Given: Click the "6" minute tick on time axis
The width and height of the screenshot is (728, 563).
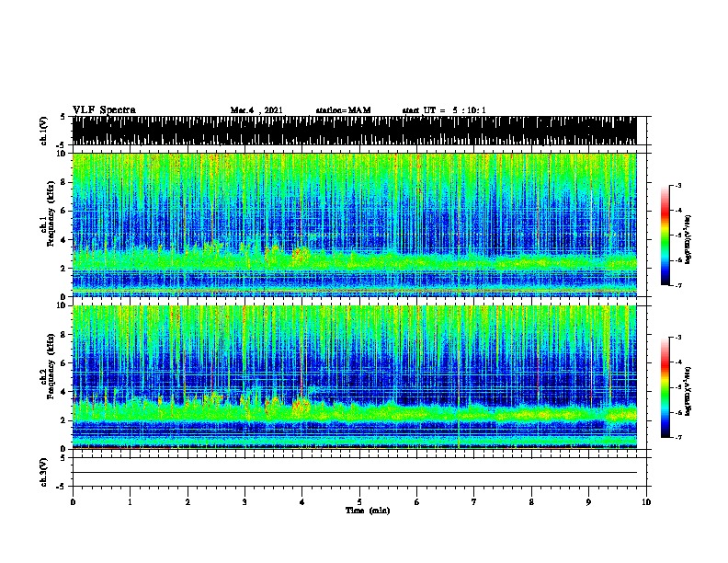Looking at the screenshot, I should [417, 502].
